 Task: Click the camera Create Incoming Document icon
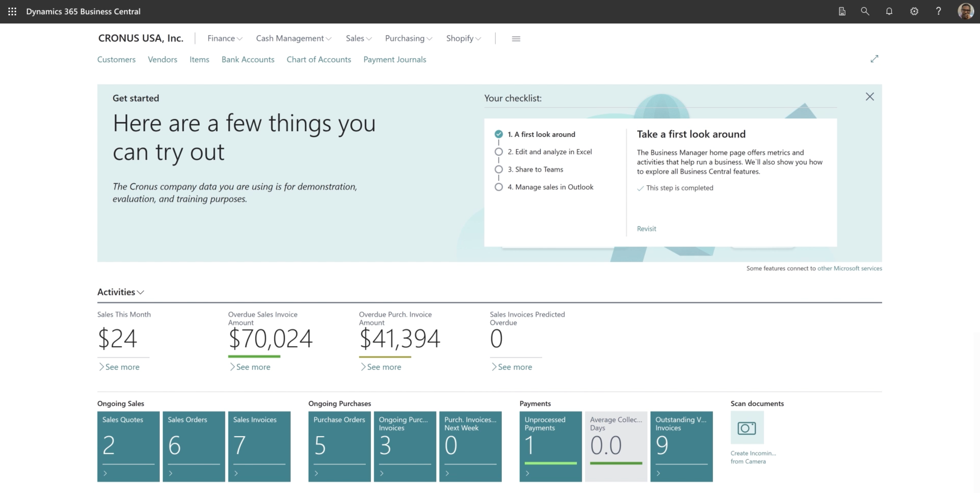coord(747,427)
